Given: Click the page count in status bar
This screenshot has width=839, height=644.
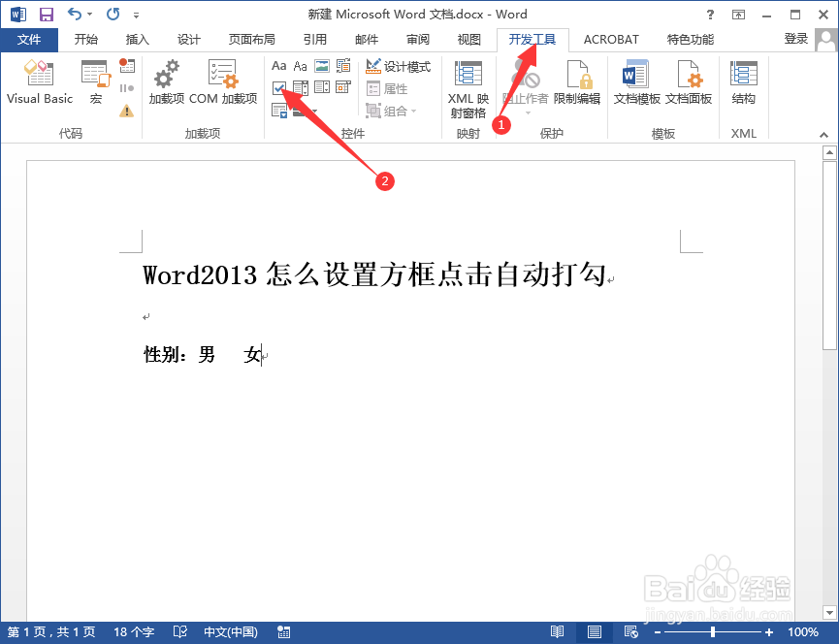Looking at the screenshot, I should click(51, 632).
